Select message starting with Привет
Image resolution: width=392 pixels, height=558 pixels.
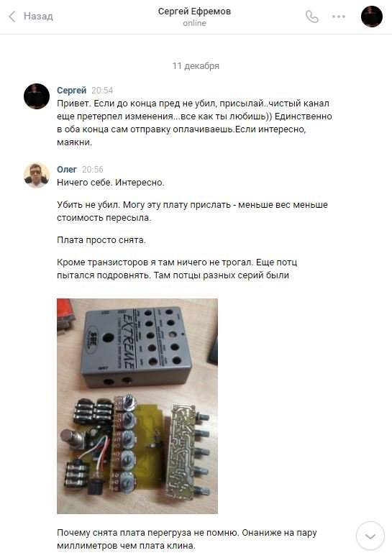194,123
